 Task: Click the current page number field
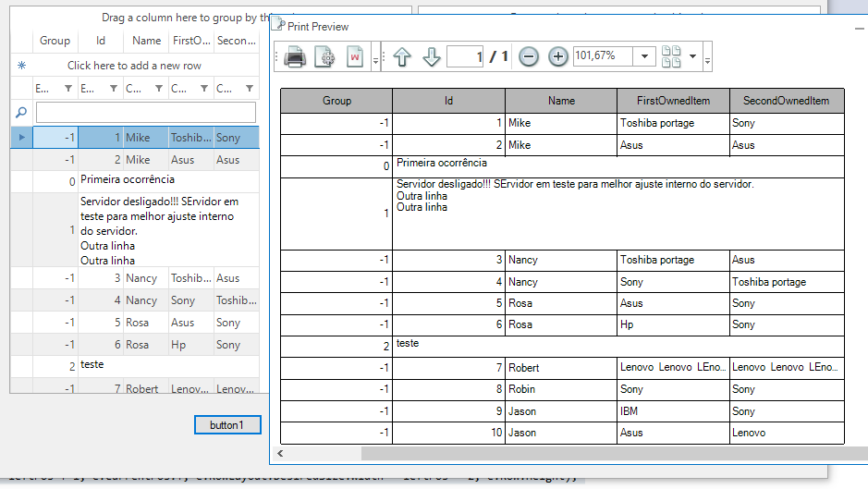[465, 57]
